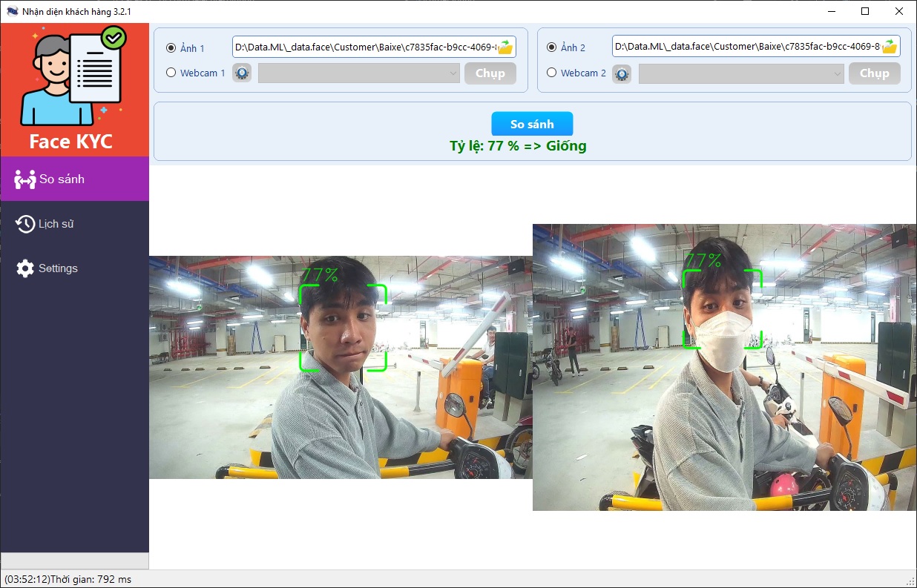Click the Ảnh 1 file path field

coord(364,47)
